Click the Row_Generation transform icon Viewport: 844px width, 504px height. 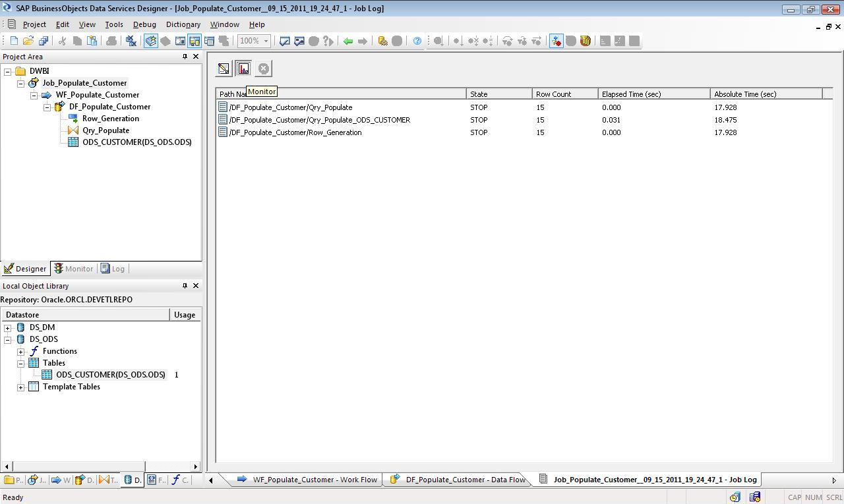pos(73,119)
